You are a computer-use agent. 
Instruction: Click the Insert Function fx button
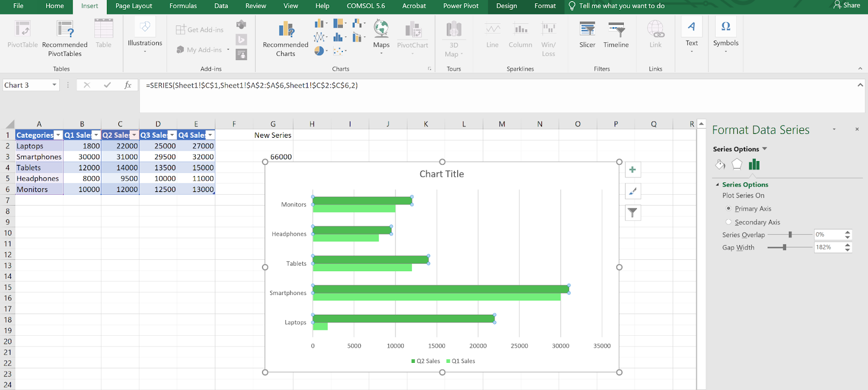pyautogui.click(x=128, y=85)
